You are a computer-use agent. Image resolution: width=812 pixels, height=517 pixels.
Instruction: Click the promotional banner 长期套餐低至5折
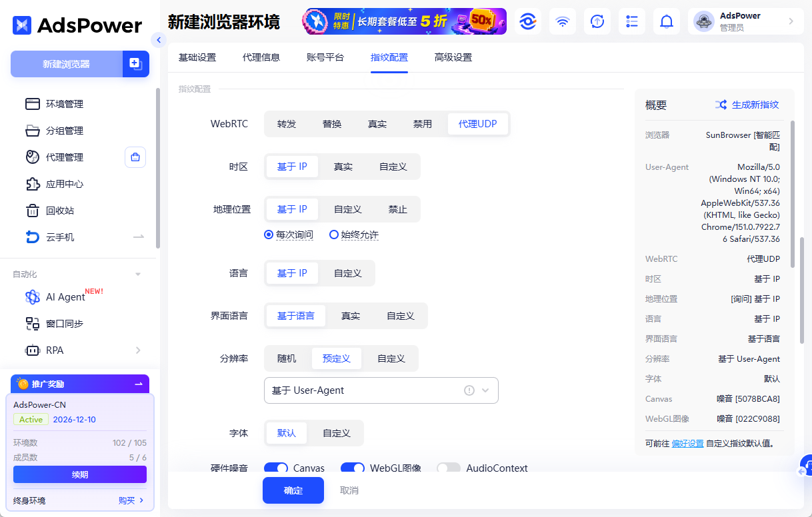(405, 21)
